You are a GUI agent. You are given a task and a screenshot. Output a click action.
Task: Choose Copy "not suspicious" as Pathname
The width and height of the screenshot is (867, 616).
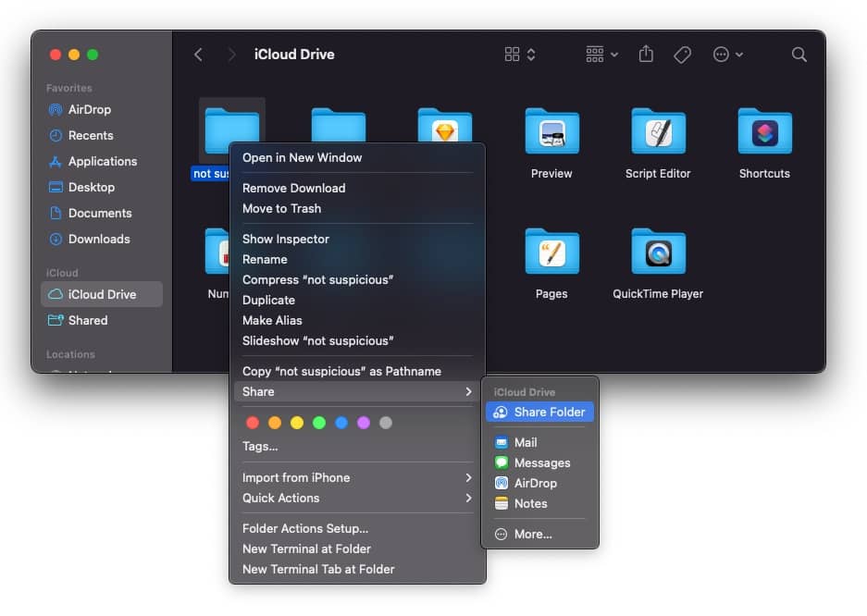click(357, 372)
